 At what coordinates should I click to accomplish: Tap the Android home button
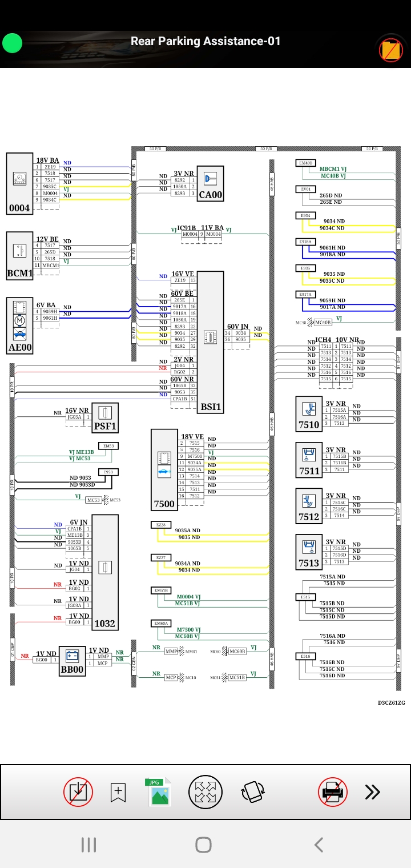(204, 845)
